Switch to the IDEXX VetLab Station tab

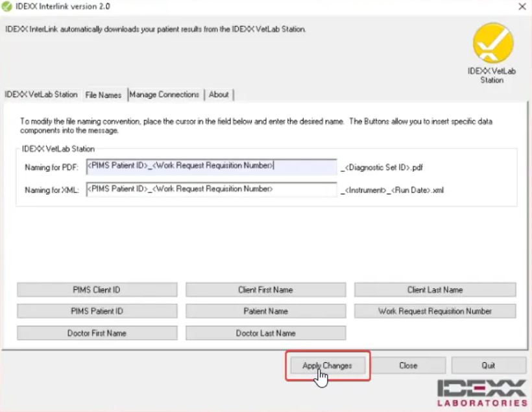tap(41, 94)
